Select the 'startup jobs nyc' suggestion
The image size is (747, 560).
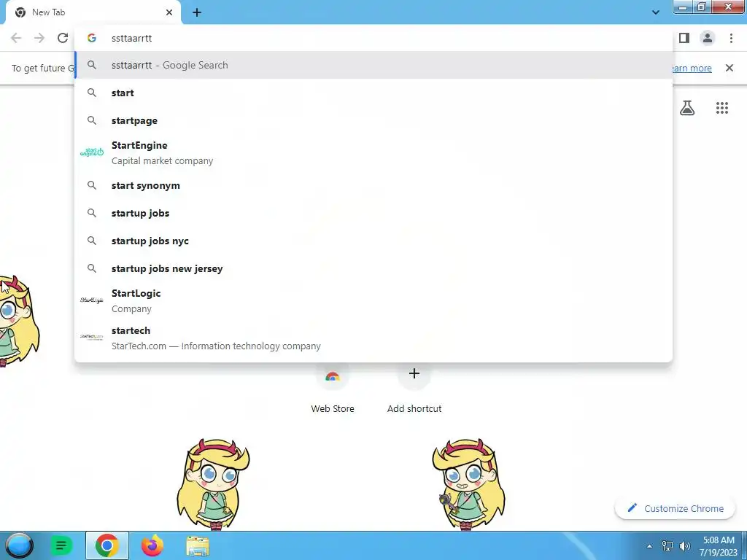point(373,241)
